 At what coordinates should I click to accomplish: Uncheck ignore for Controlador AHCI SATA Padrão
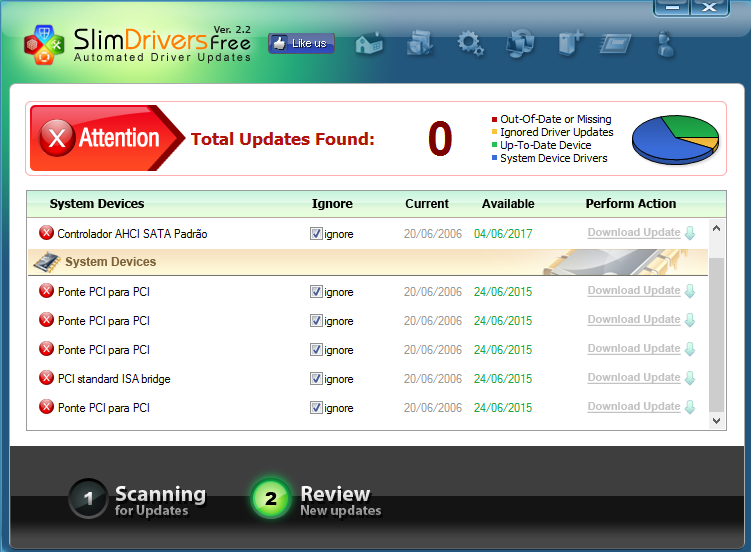tap(316, 234)
